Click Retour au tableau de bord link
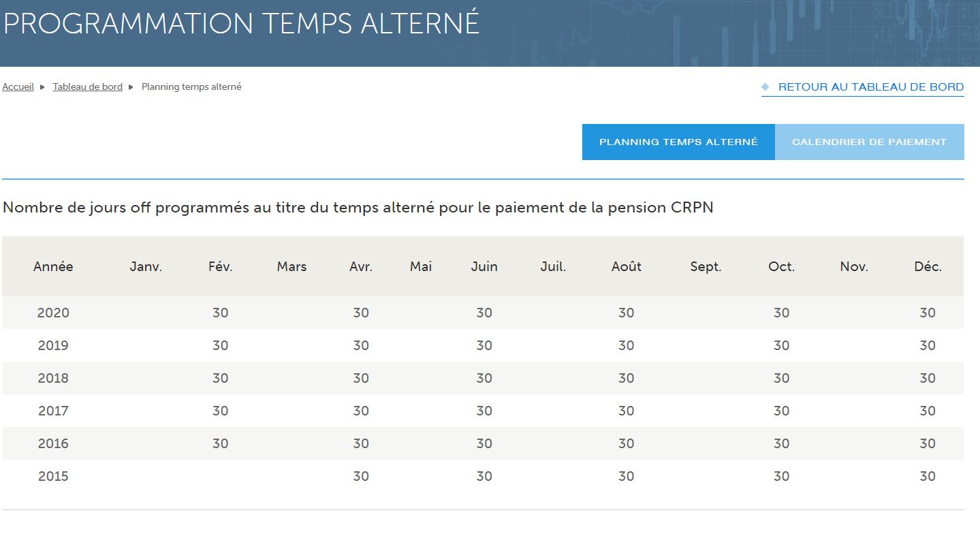Screen dimensions: 980x536 pos(870,87)
